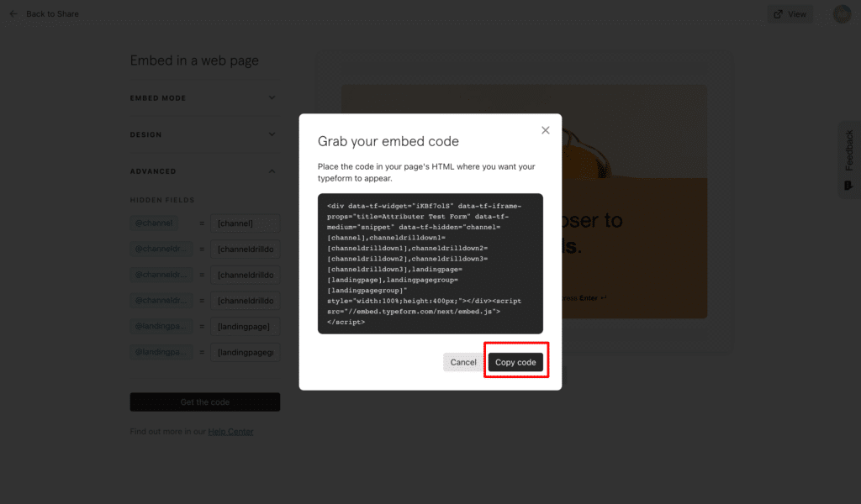Click the Get the code button

tap(205, 402)
